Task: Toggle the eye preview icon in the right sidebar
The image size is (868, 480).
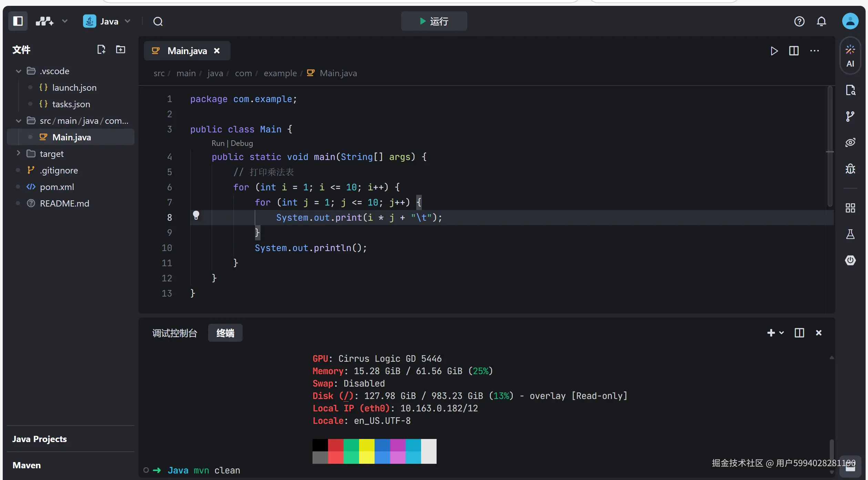Action: [x=850, y=142]
